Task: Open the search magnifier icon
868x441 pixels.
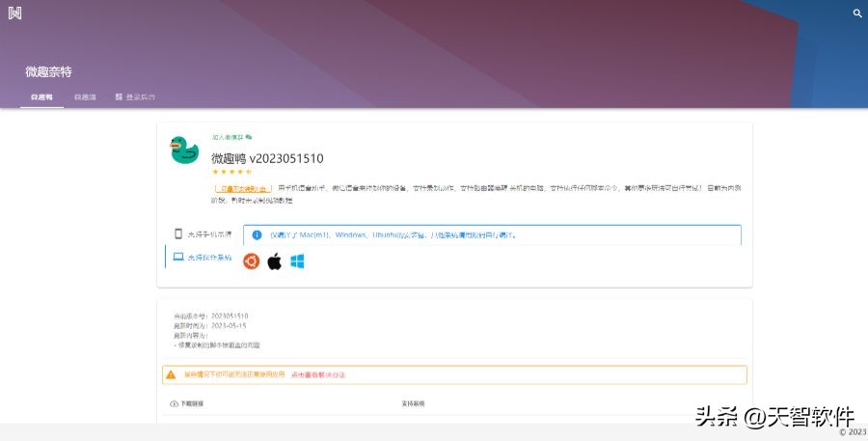Action: click(x=857, y=14)
